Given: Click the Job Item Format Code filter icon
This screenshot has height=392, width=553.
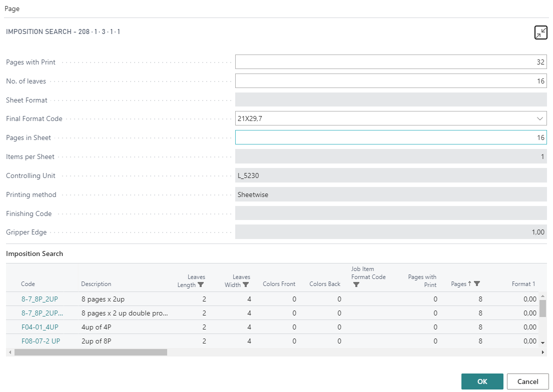Looking at the screenshot, I should pos(356,284).
